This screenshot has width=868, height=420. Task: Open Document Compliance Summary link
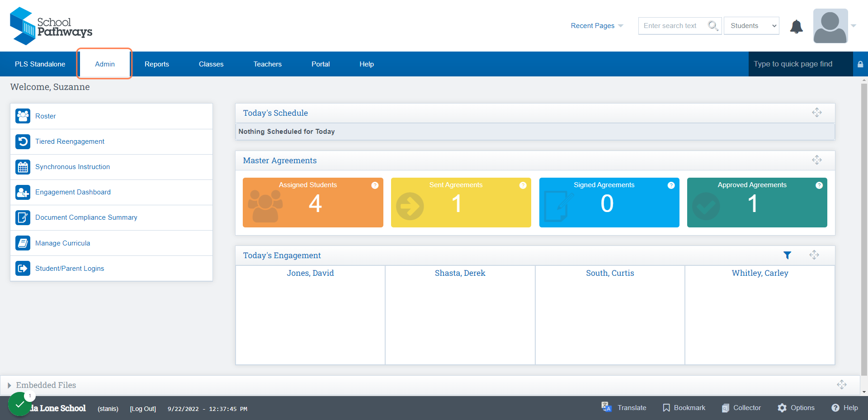click(86, 217)
